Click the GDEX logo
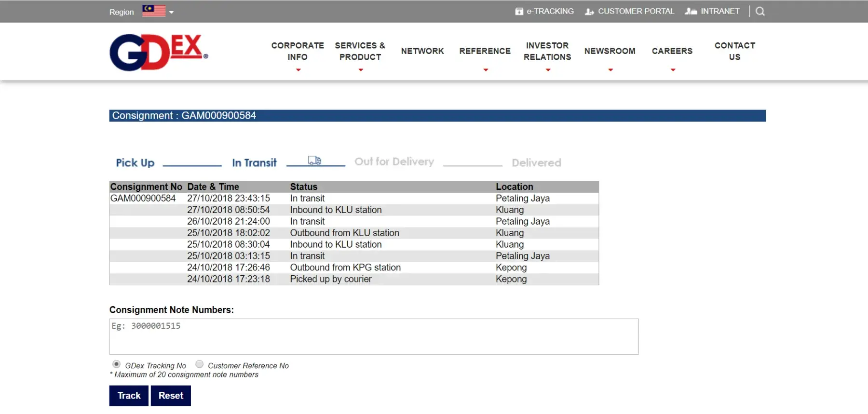Screen dimensions: 868x414 coord(159,52)
